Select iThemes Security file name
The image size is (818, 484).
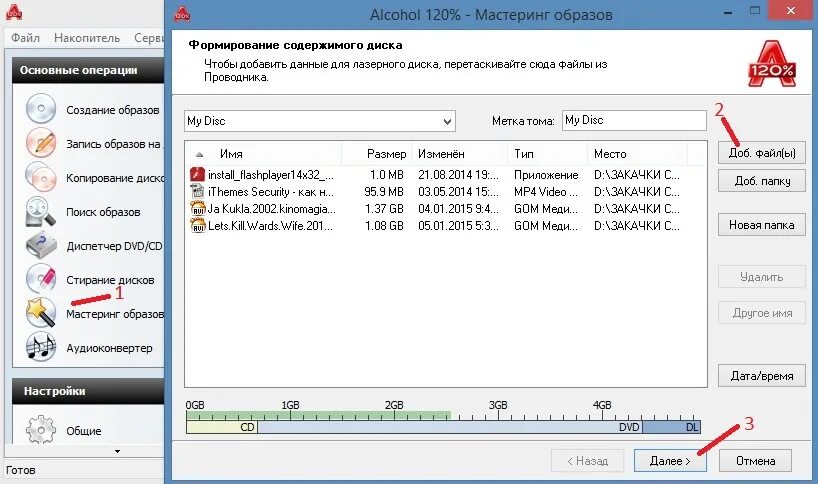[x=271, y=192]
